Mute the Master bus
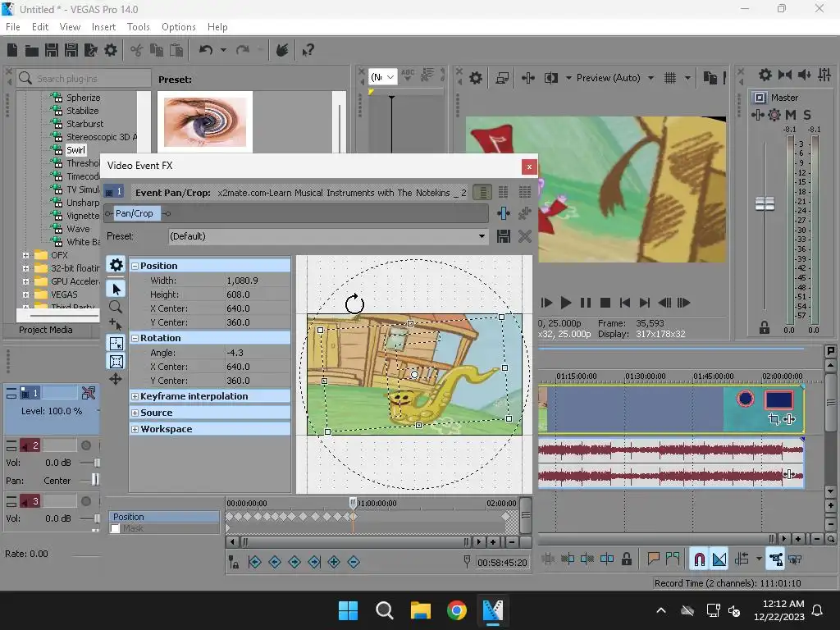The height and width of the screenshot is (630, 840). (791, 115)
